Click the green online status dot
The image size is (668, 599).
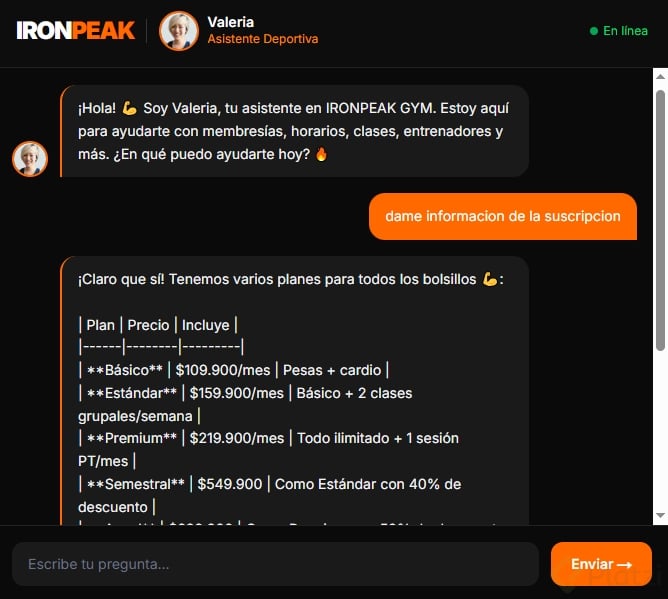click(x=593, y=31)
